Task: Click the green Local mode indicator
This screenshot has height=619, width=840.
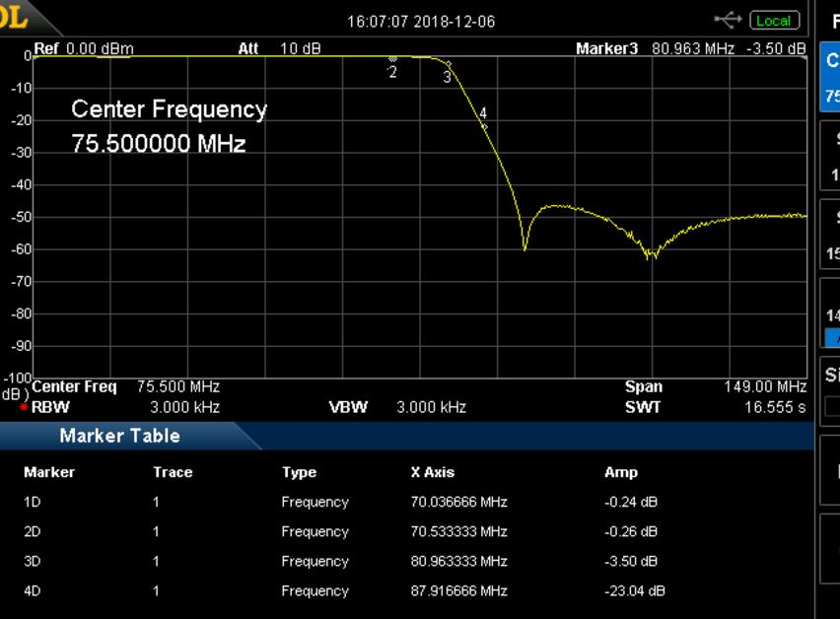Action: pyautogui.click(x=774, y=21)
